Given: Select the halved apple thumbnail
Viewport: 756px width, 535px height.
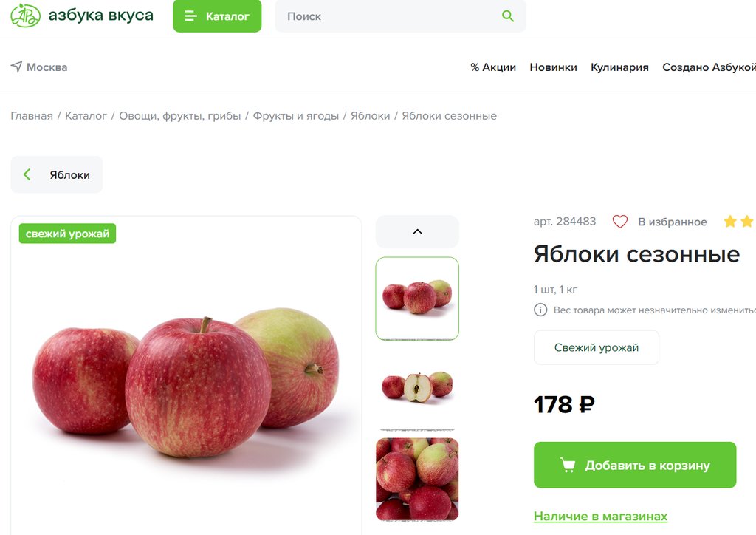Looking at the screenshot, I should [417, 387].
